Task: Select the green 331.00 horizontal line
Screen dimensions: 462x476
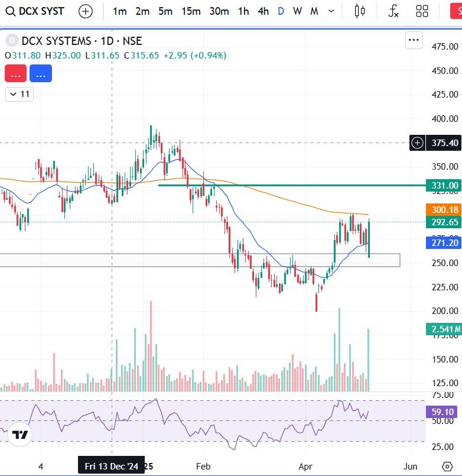Action: pyautogui.click(x=291, y=185)
